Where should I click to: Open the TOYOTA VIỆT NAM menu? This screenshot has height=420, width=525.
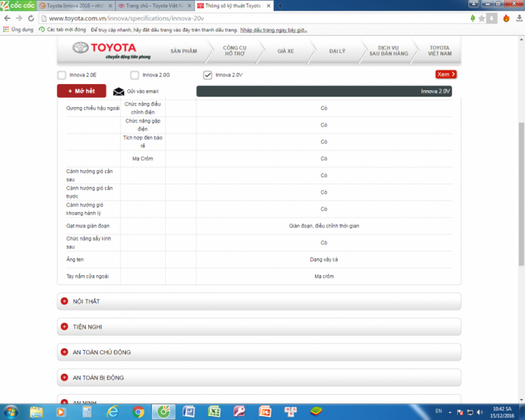(x=440, y=50)
